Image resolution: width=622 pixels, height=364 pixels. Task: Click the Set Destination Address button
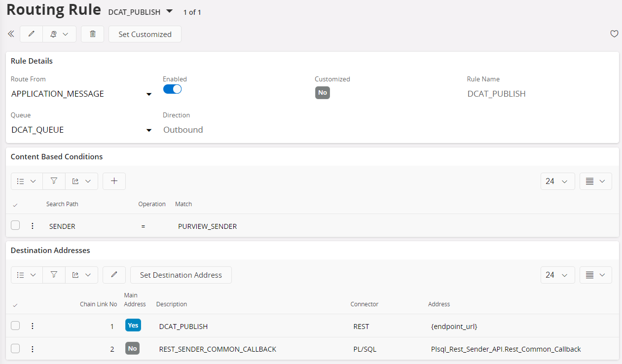pos(181,275)
